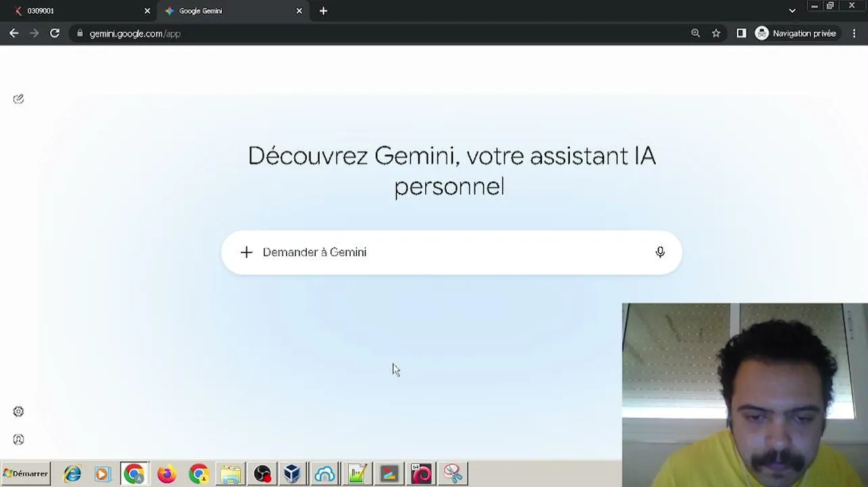This screenshot has height=487, width=868.
Task: Start a new chat with the edit icon
Action: coord(18,99)
